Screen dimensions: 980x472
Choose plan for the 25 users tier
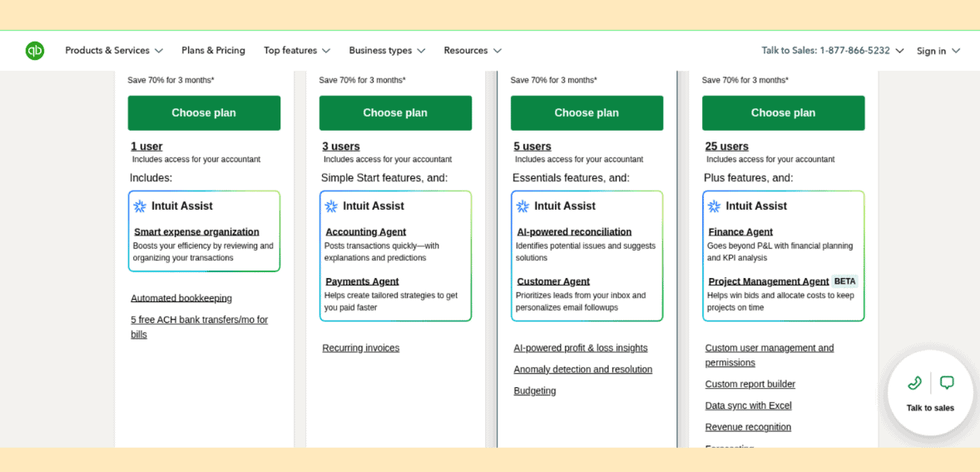(783, 113)
